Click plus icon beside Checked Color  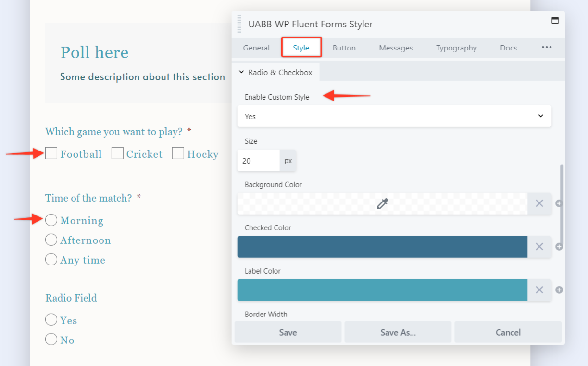[559, 247]
